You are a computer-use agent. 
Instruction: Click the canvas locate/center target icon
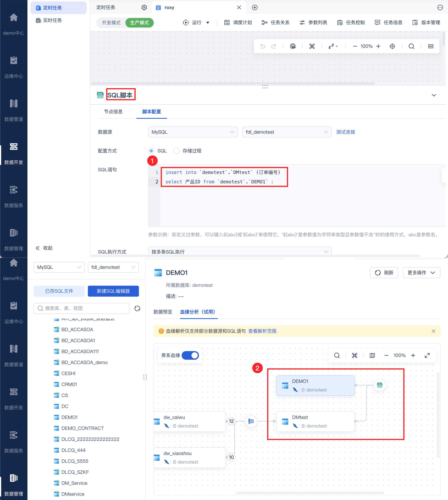click(392, 46)
